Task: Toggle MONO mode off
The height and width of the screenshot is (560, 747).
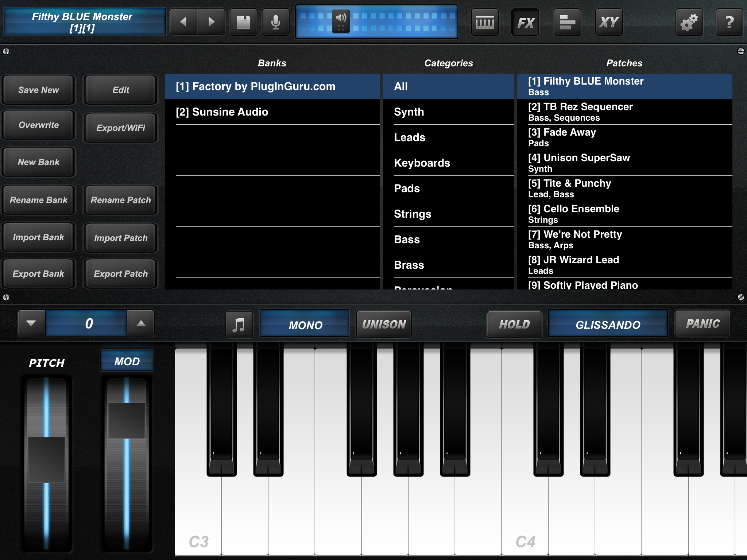Action: (305, 324)
